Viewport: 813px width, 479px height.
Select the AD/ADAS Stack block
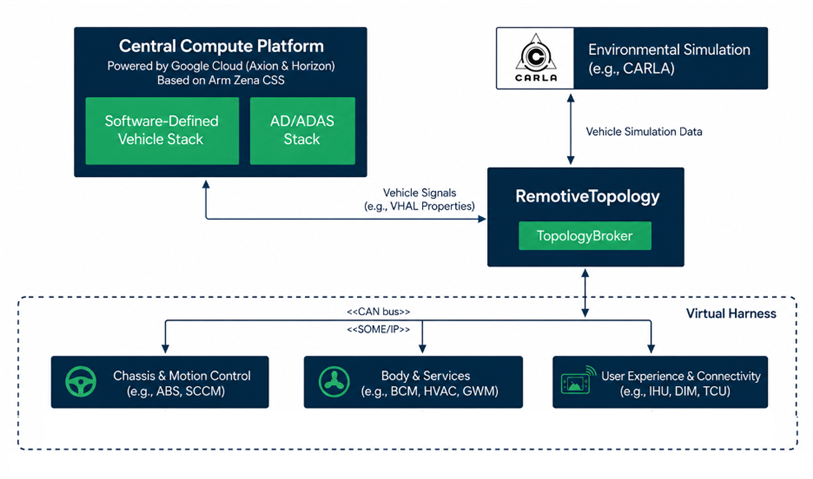click(302, 131)
